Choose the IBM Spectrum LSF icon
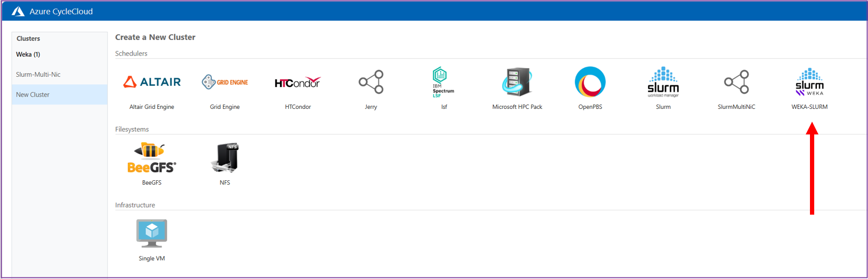The width and height of the screenshot is (868, 279). coord(444,82)
